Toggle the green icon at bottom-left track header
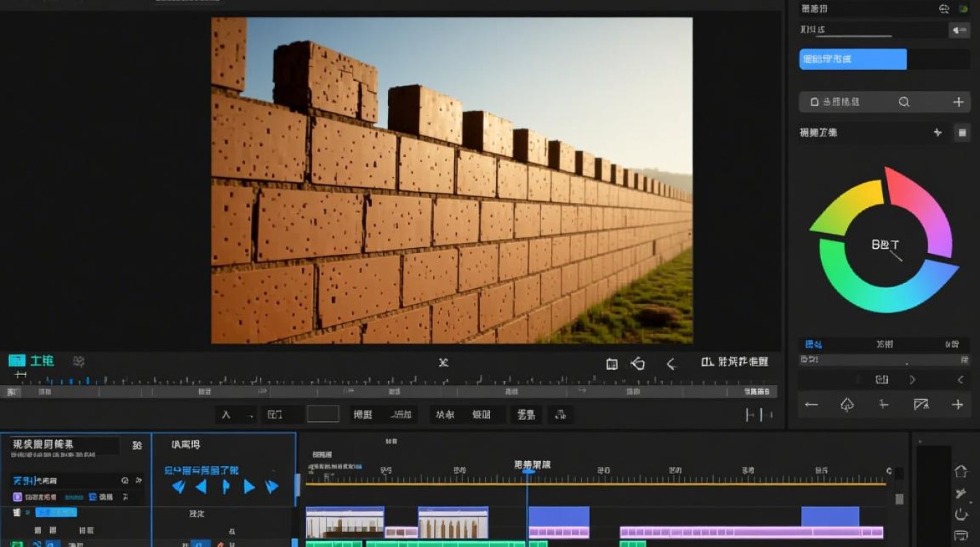980x547 pixels. (17, 543)
